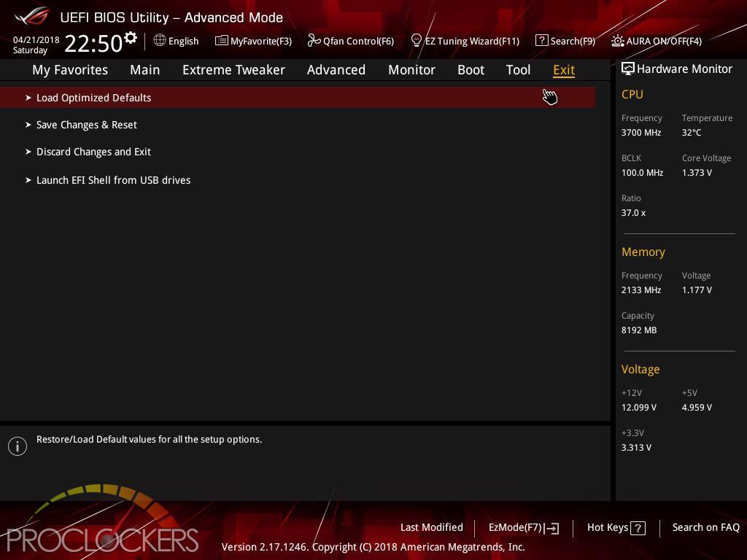Click the Search question mark icon
Screen dimensions: 747x560
coord(541,40)
